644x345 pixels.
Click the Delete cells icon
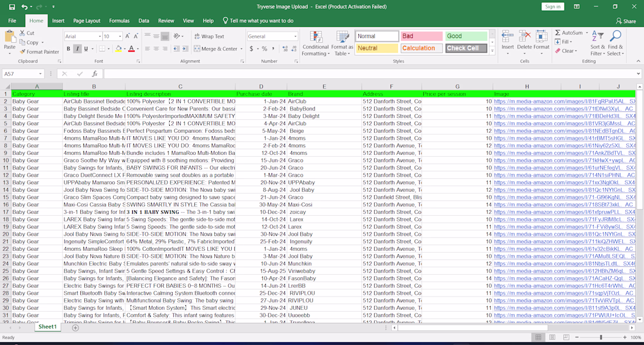pos(525,37)
